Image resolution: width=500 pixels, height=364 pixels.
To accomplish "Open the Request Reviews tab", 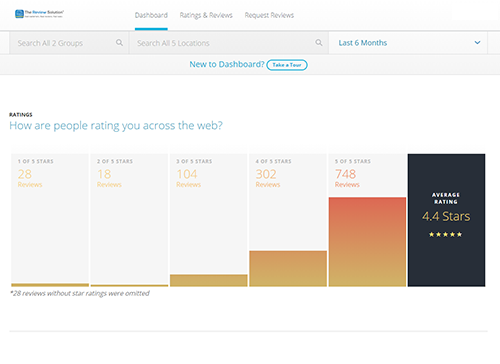I will 269,15.
